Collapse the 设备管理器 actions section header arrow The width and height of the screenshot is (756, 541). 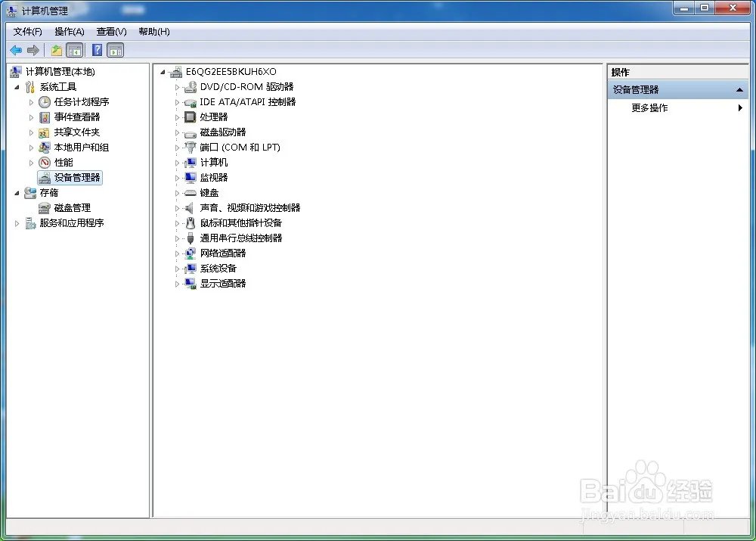(x=739, y=90)
